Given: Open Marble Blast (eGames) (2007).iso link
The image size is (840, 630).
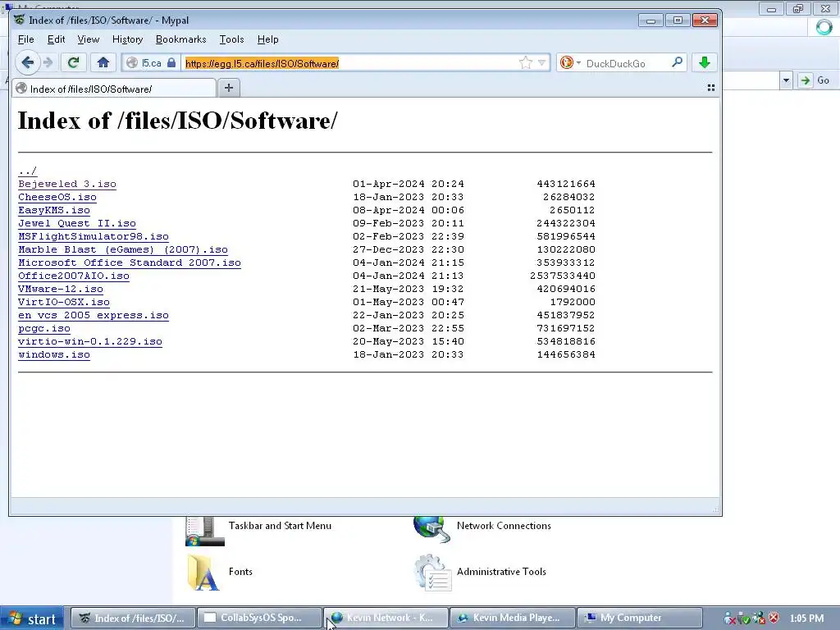Looking at the screenshot, I should [123, 249].
